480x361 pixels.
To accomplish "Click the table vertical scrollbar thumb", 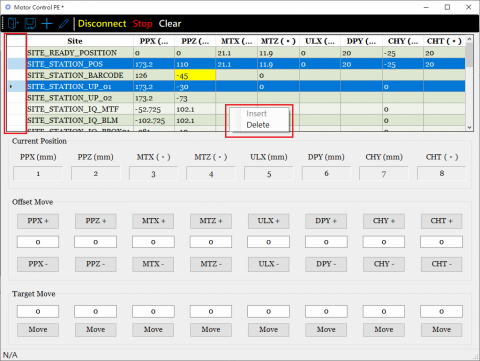I will click(469, 55).
